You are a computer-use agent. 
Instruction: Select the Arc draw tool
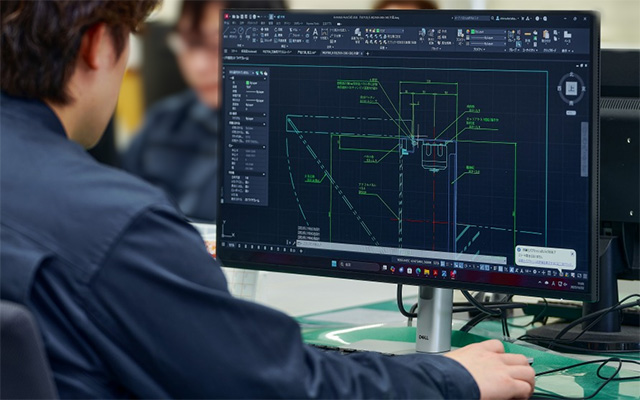[248, 32]
